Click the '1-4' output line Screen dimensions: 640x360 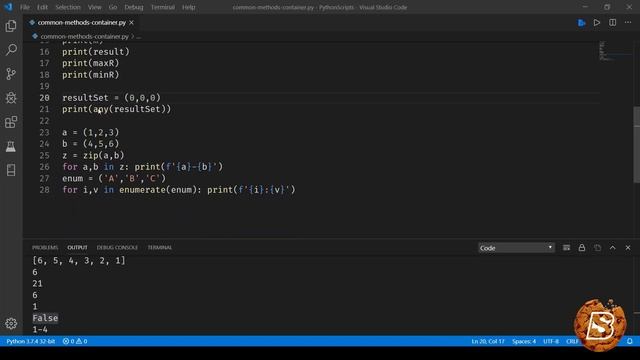click(40, 329)
